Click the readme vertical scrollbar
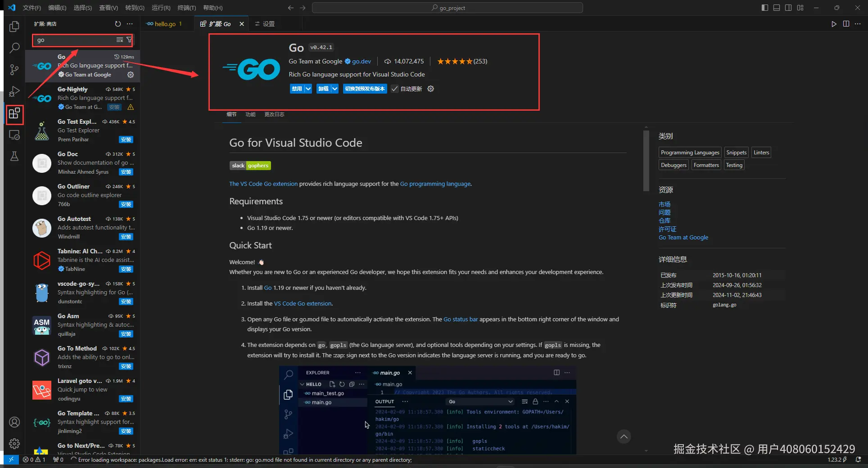Viewport: 868px width, 468px height. point(646,160)
